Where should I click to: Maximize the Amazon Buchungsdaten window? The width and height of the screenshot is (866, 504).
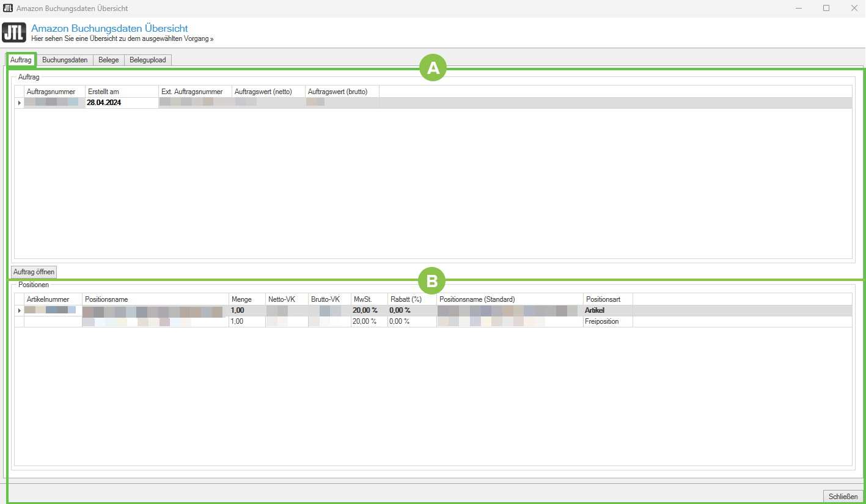[x=826, y=9]
